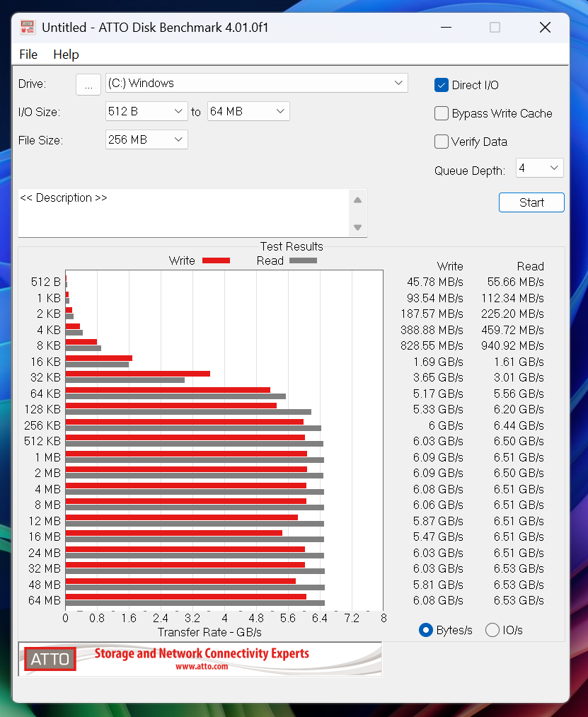This screenshot has height=717, width=588.
Task: Click the 8 KB write result 828.55 MB/s
Action: pos(432,345)
